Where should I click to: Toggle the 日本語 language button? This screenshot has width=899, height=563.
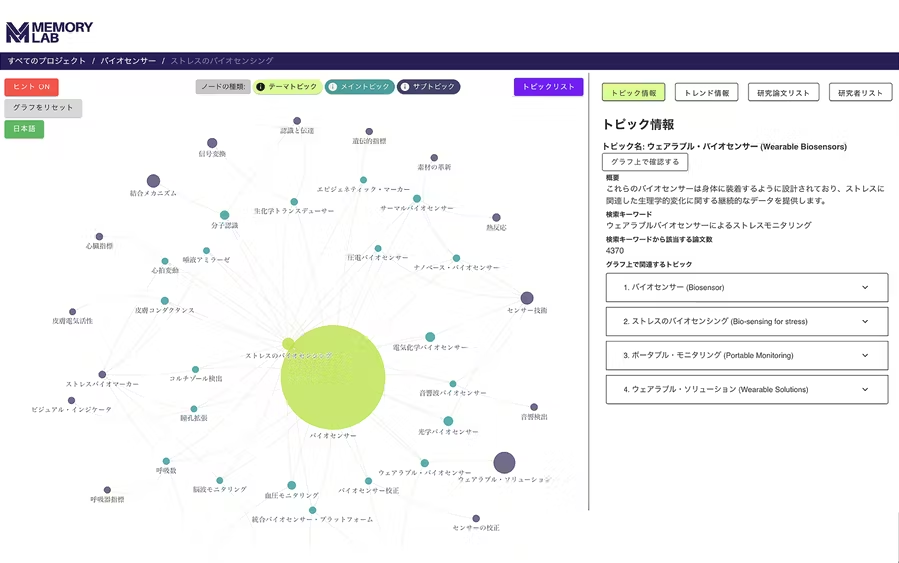[x=24, y=129]
